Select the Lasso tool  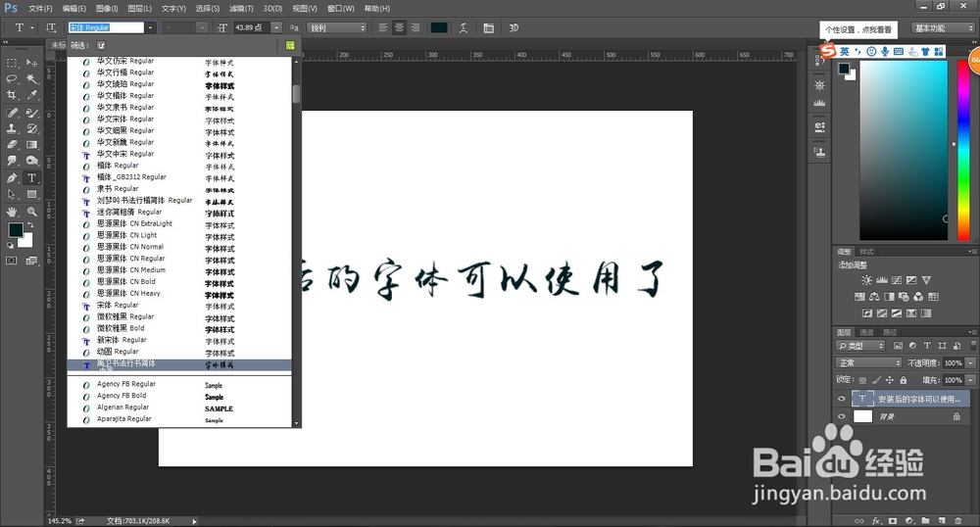12,78
